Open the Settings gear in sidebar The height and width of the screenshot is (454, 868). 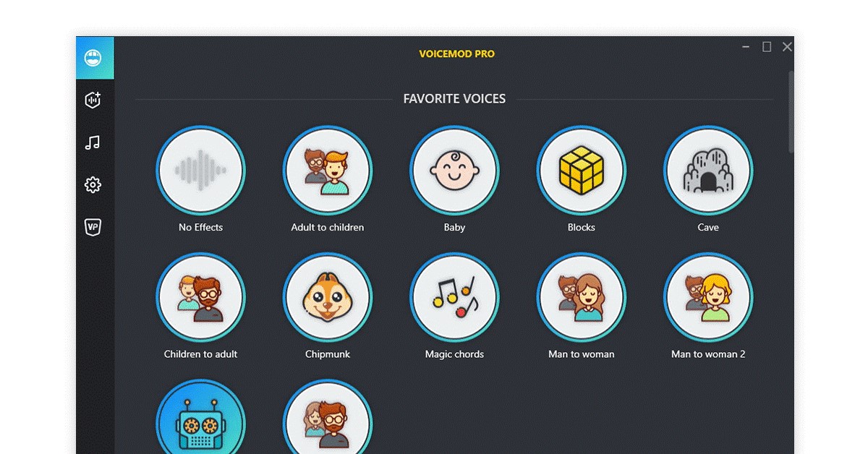pos(93,185)
